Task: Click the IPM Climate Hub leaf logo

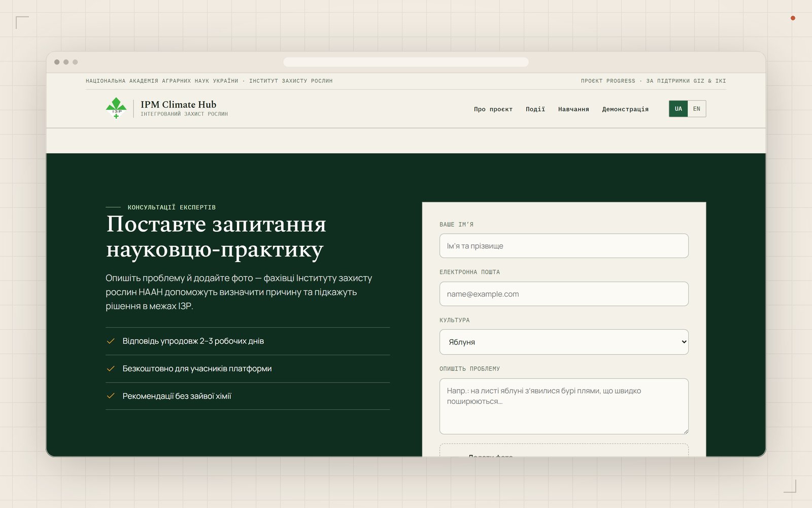Action: (116, 108)
